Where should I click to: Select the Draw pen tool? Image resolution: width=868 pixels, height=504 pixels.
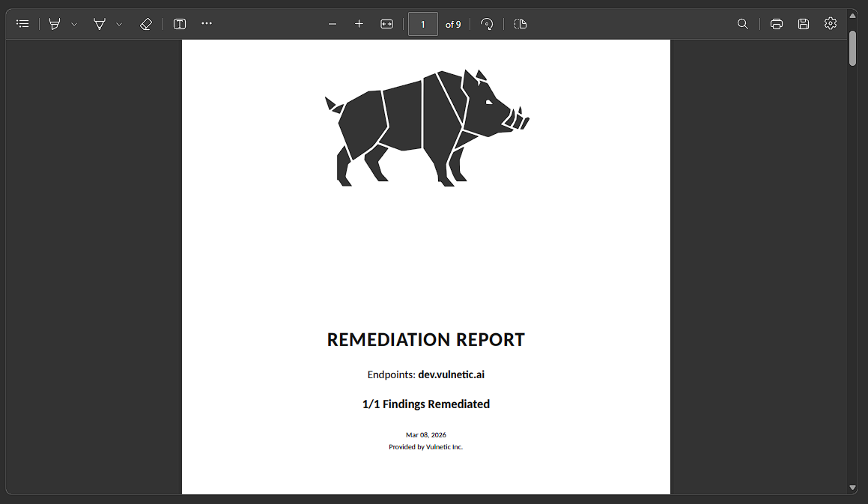(x=100, y=24)
